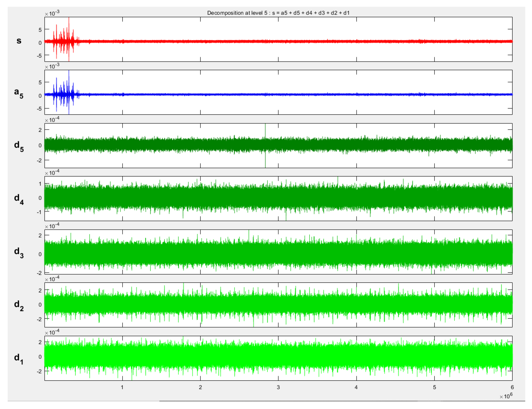532x409 pixels.
Task: Click the 10^-3 exponent above signal s plot
Action: point(52,13)
